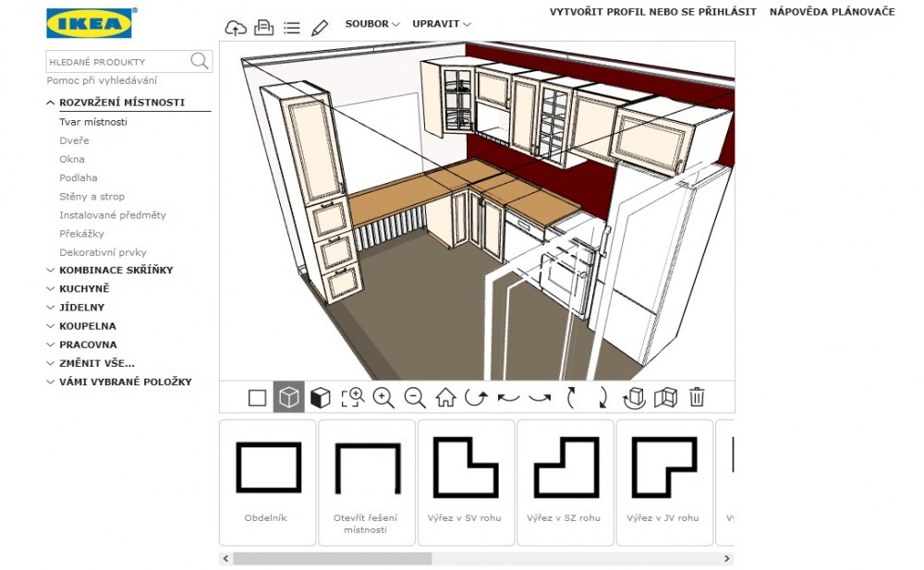This screenshot has height=570, width=924.
Task: Open the Okna sidebar item
Action: (72, 159)
